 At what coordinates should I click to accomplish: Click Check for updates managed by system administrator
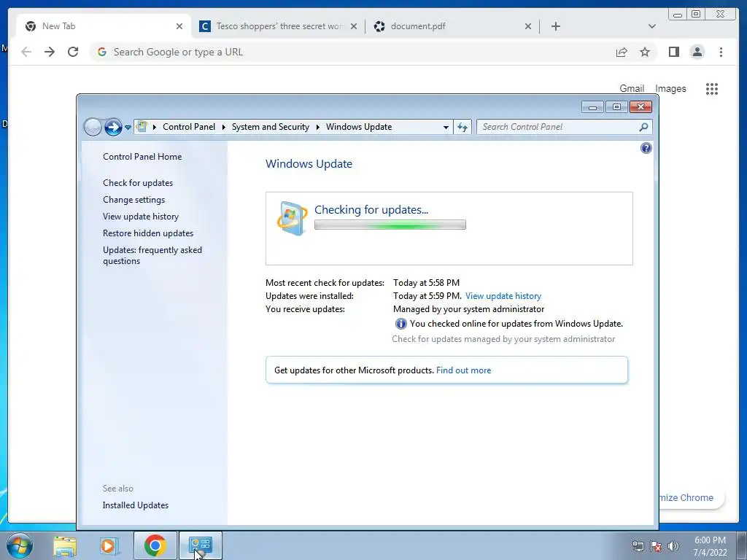[x=503, y=339]
